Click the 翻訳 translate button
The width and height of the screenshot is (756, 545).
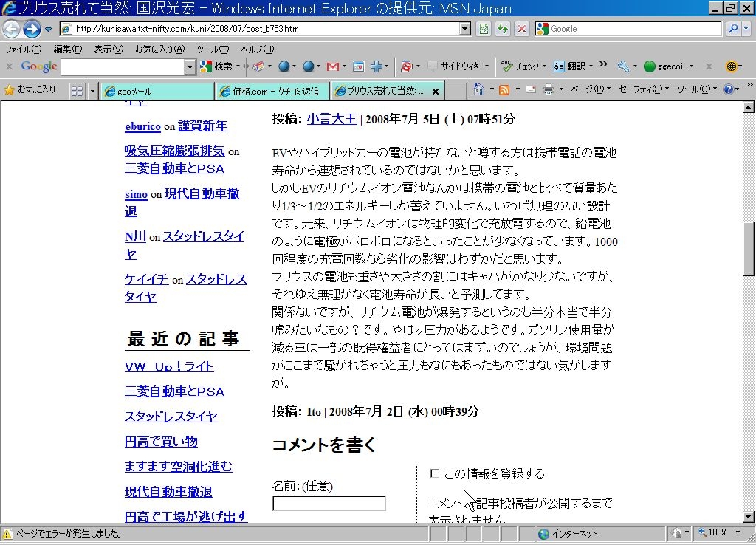point(573,66)
